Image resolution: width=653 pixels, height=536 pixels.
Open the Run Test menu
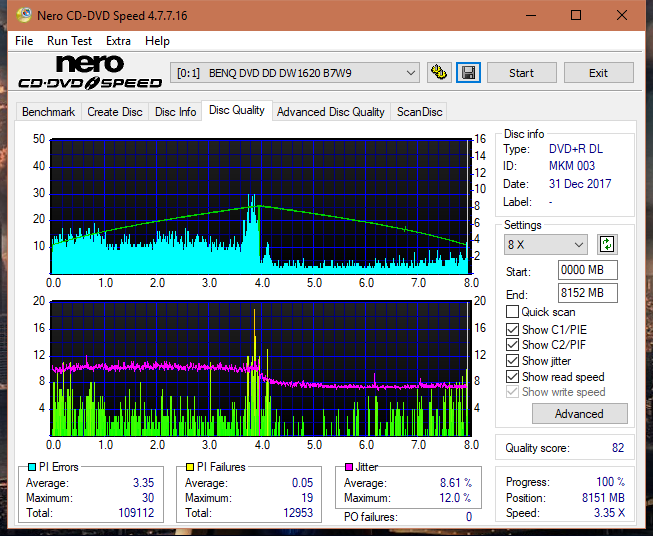coord(69,41)
